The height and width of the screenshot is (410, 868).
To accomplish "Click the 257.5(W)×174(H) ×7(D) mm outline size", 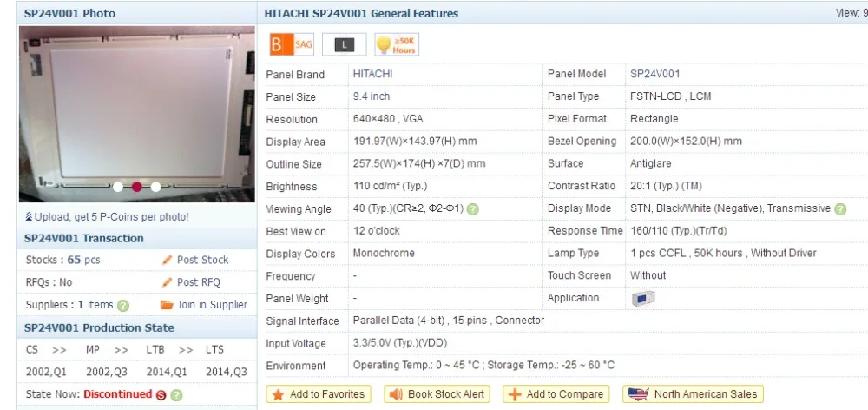I will pos(419,163).
